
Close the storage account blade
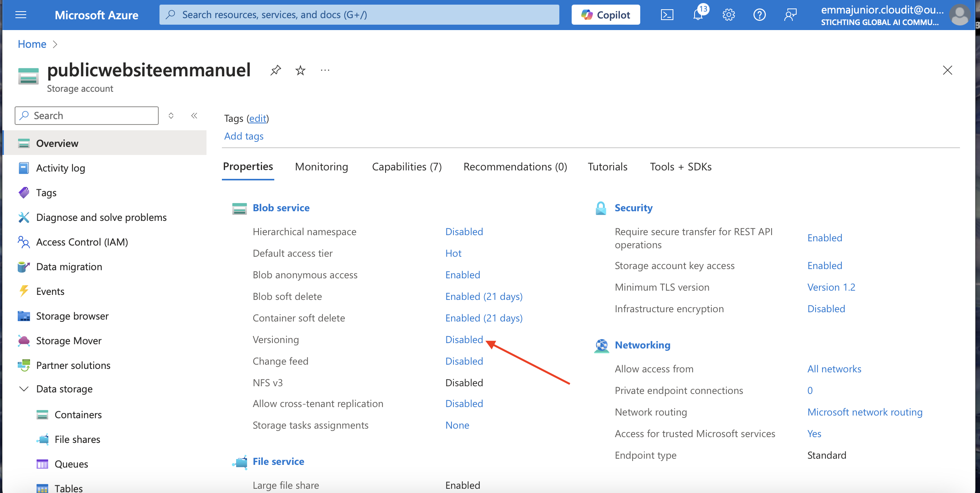coord(947,70)
